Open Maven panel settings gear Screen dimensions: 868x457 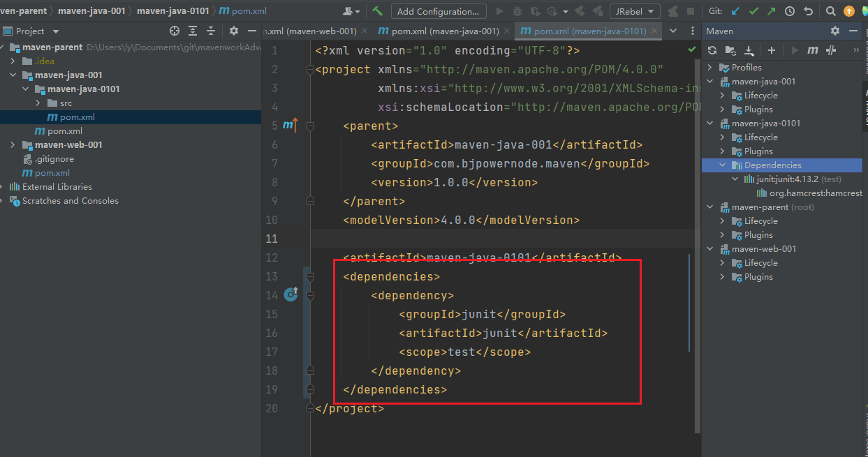click(835, 31)
